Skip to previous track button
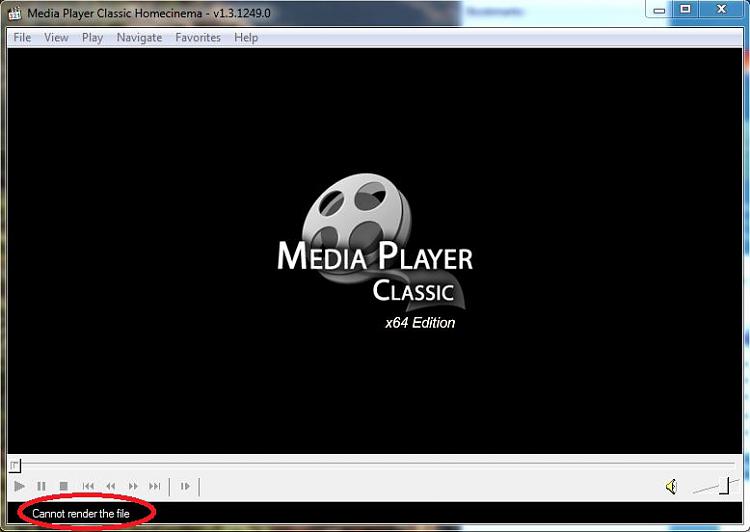 [x=88, y=487]
